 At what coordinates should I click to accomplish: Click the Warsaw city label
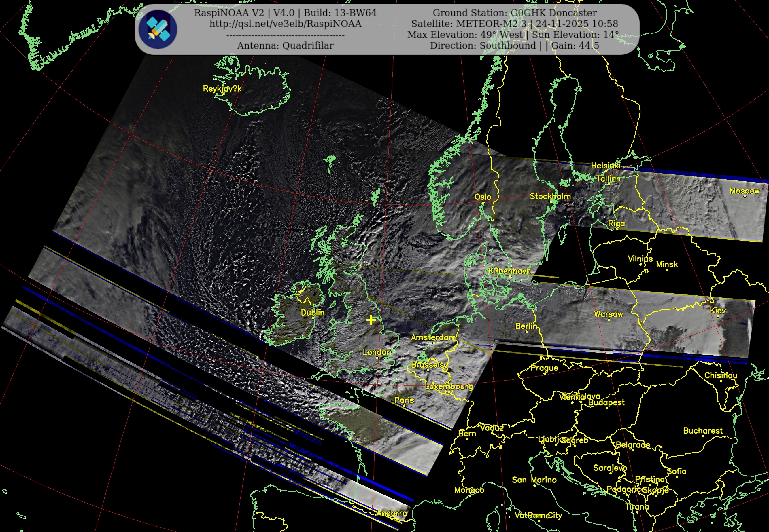[x=608, y=314]
